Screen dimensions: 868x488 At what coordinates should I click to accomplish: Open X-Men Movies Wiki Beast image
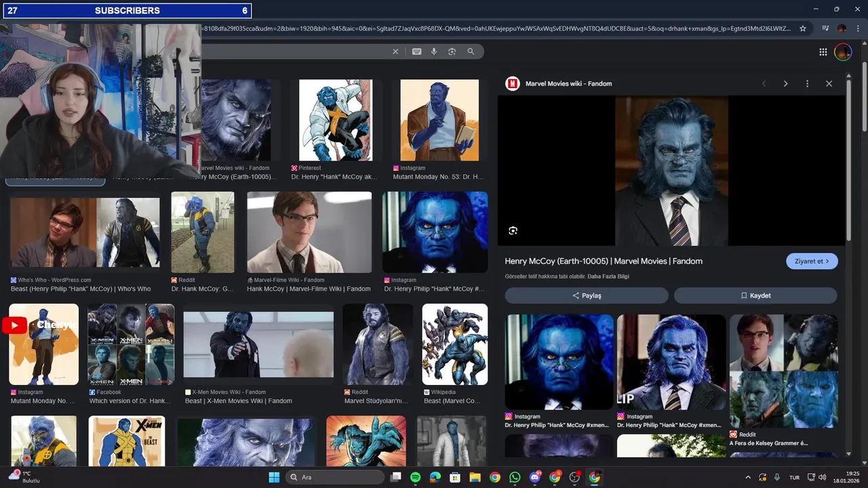(x=258, y=344)
